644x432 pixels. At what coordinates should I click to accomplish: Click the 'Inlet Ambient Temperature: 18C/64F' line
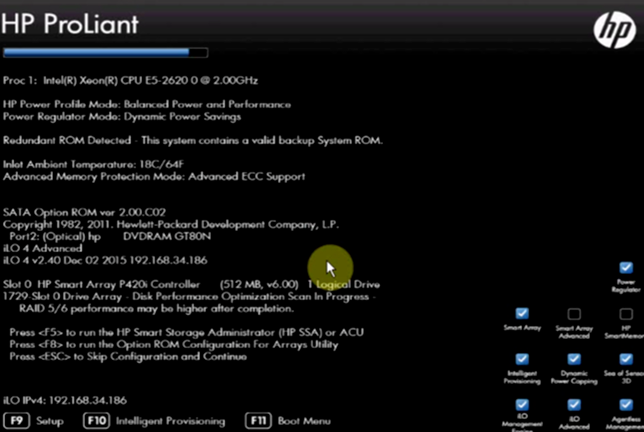click(x=93, y=164)
